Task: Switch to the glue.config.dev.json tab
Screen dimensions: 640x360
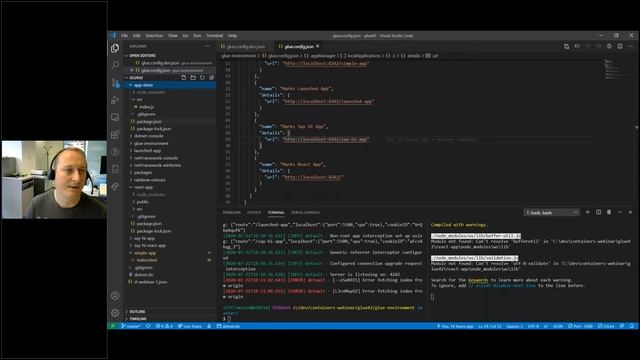Action: (x=246, y=47)
